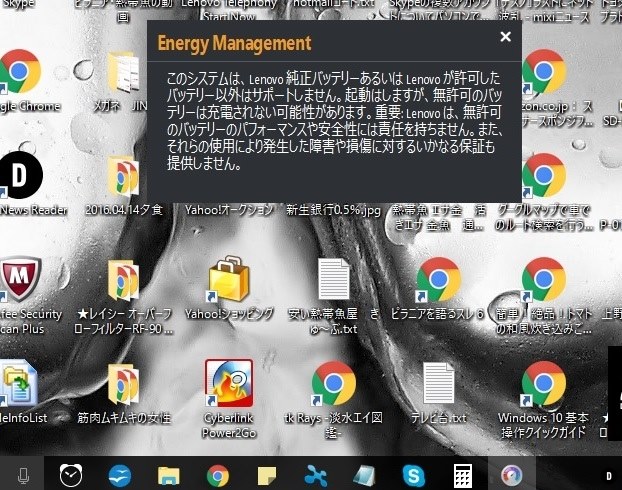Select the Yahoo!オークション icon label
Viewport: 622px width, 490px height.
pos(229,209)
